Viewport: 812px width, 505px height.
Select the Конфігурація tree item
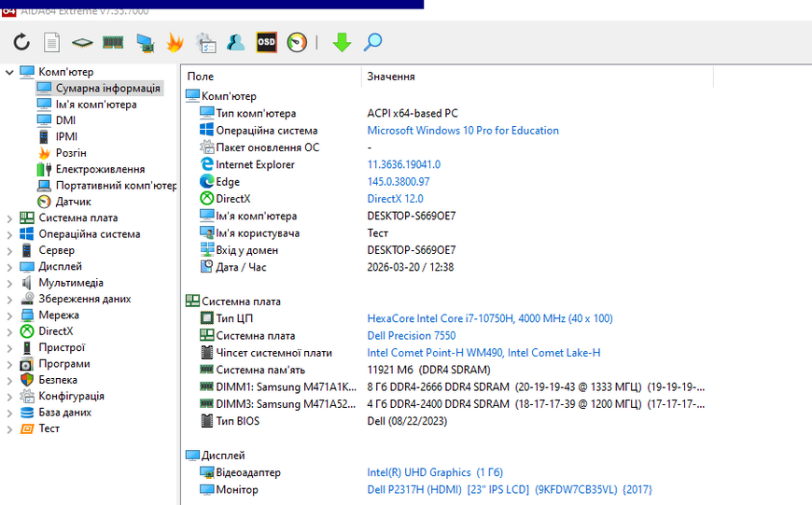(x=71, y=396)
